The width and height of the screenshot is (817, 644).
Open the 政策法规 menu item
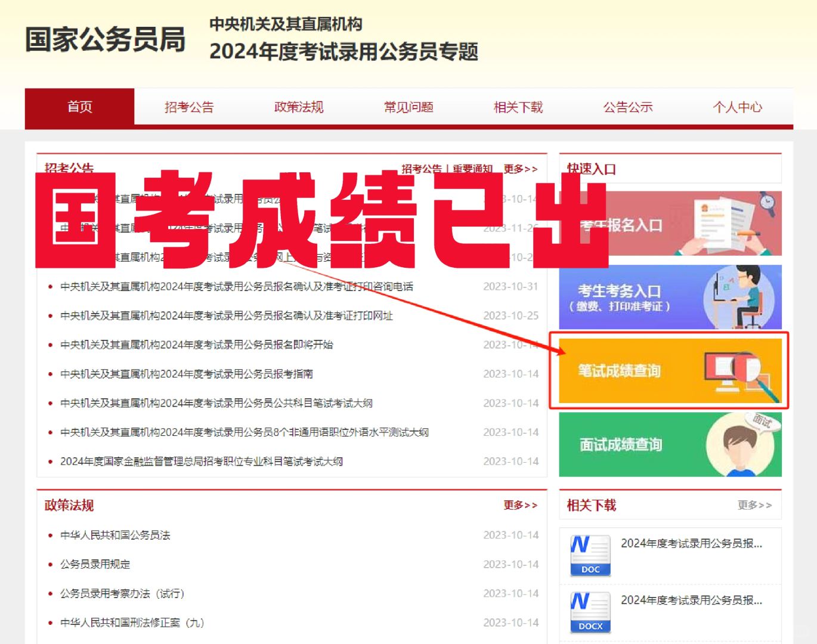pos(298,107)
